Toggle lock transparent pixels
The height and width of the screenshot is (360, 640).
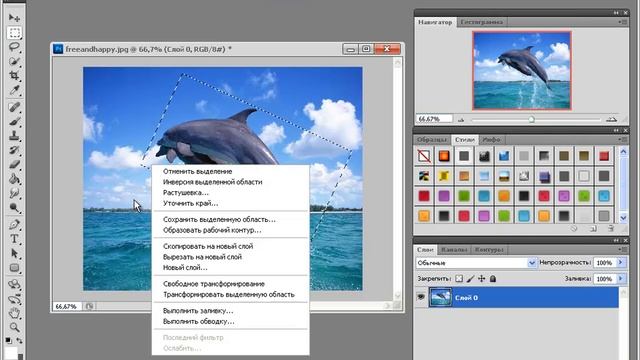(459, 278)
